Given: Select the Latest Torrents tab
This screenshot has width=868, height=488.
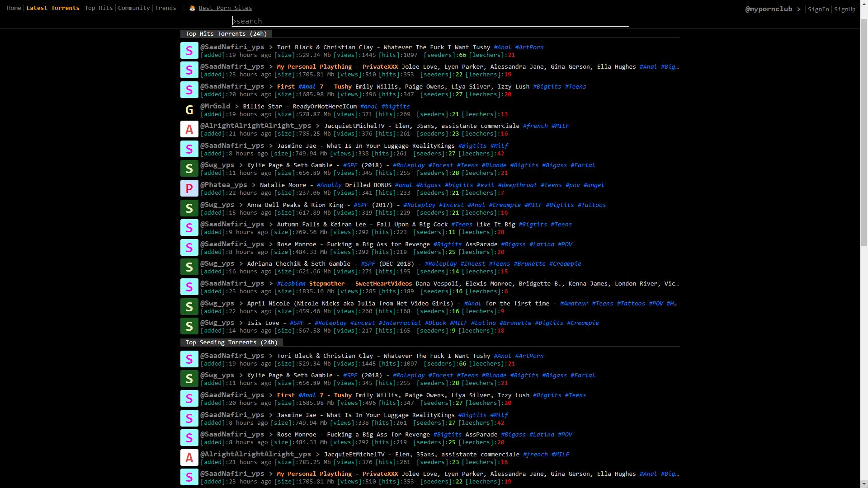Looking at the screenshot, I should (x=53, y=8).
